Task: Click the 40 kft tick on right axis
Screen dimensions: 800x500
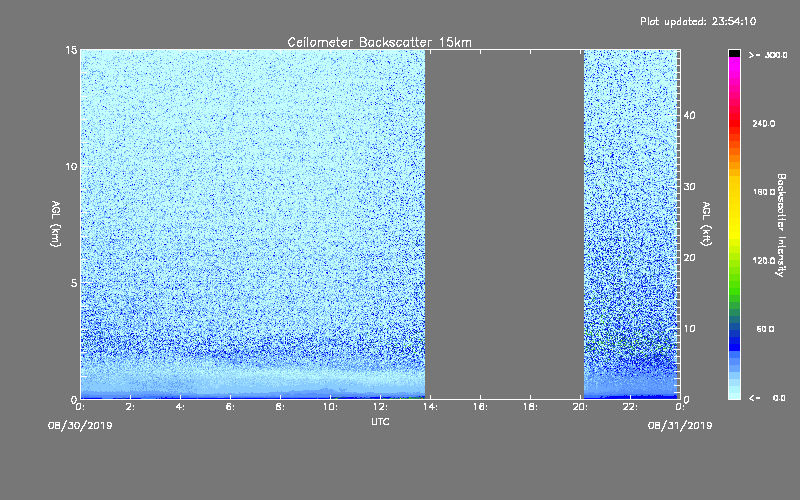Action: coord(689,115)
